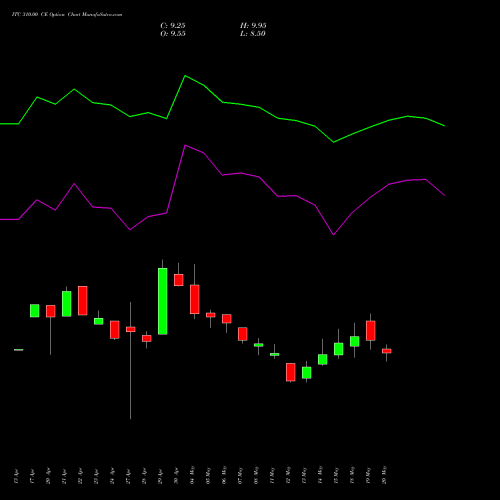
Task: Click the '06 May' date label
Action: (224, 475)
